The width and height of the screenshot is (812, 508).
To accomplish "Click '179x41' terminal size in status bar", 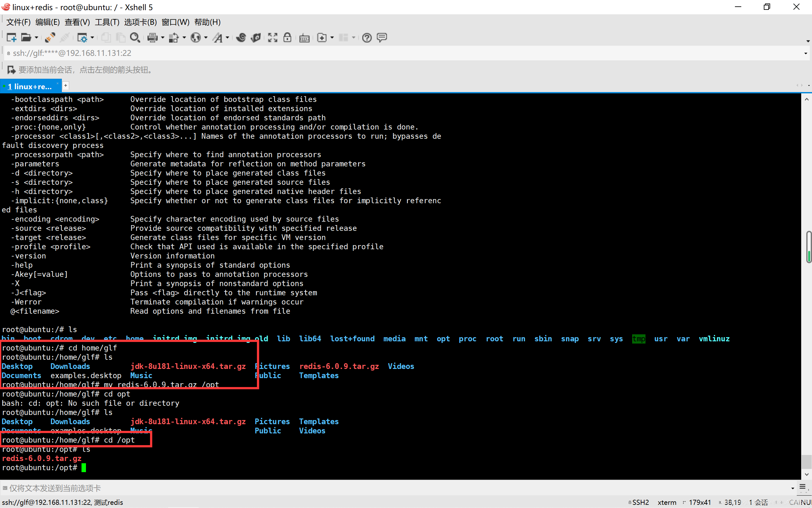I will coord(700,502).
